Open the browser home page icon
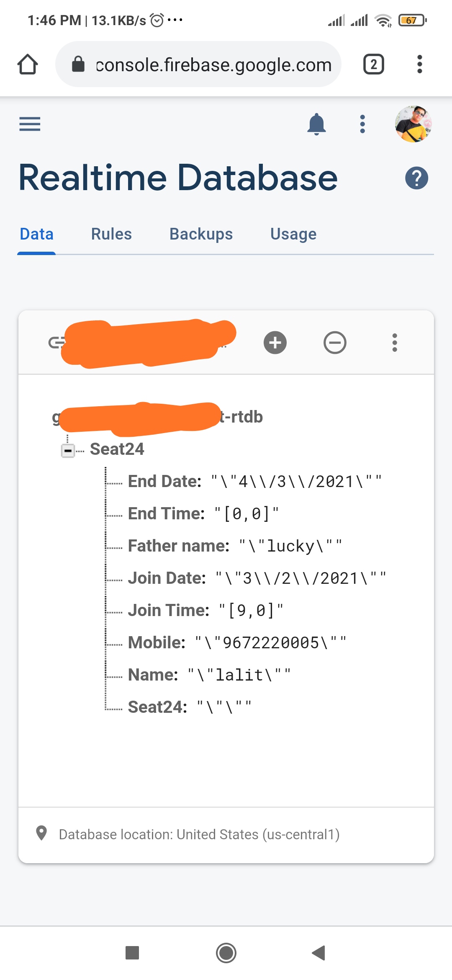 click(28, 64)
